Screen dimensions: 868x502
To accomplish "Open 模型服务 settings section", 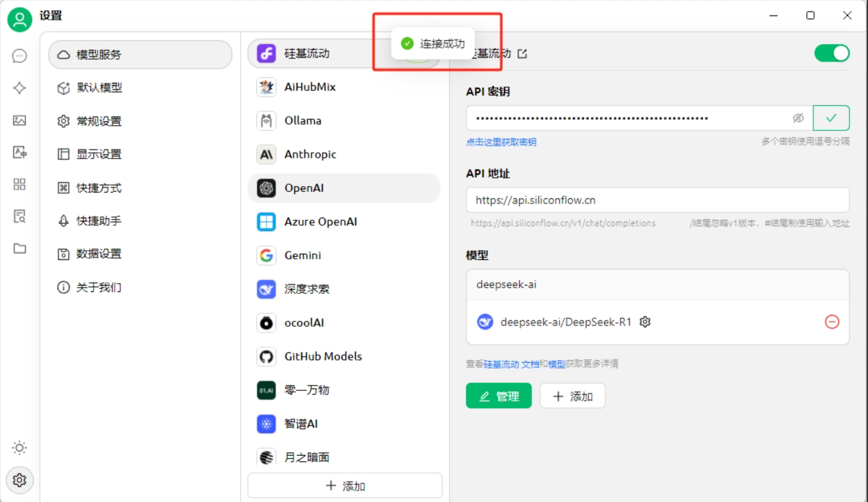I will click(140, 55).
